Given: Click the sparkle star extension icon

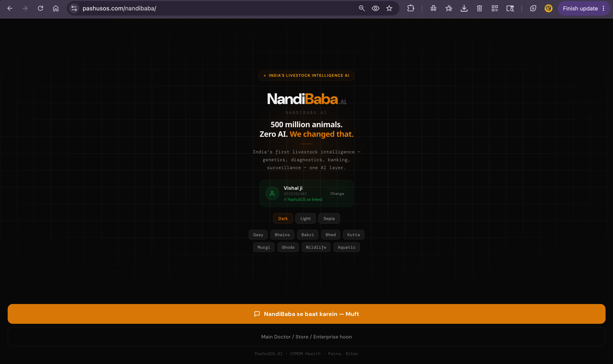Looking at the screenshot, I should pyautogui.click(x=449, y=8).
